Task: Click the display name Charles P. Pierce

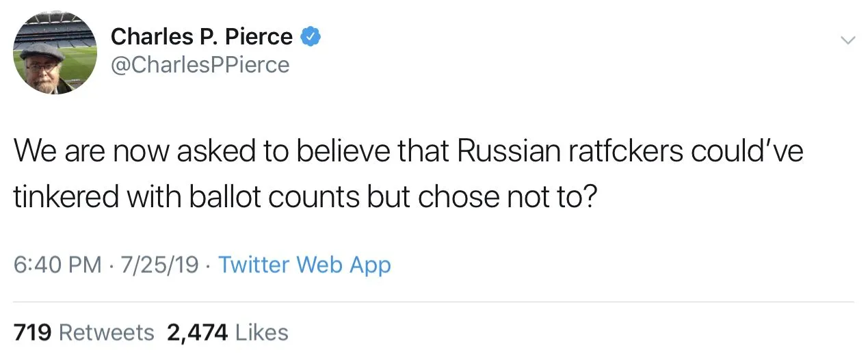Action: [202, 37]
